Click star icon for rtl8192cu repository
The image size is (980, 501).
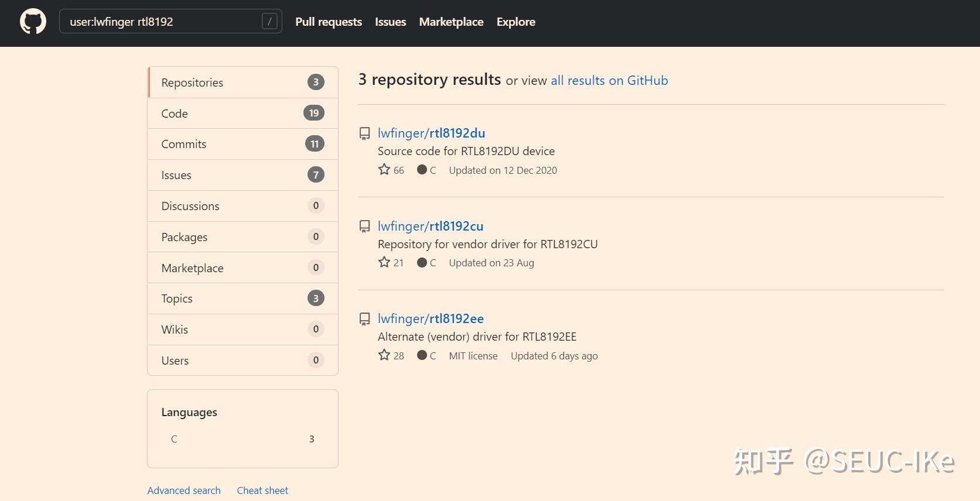(x=384, y=262)
